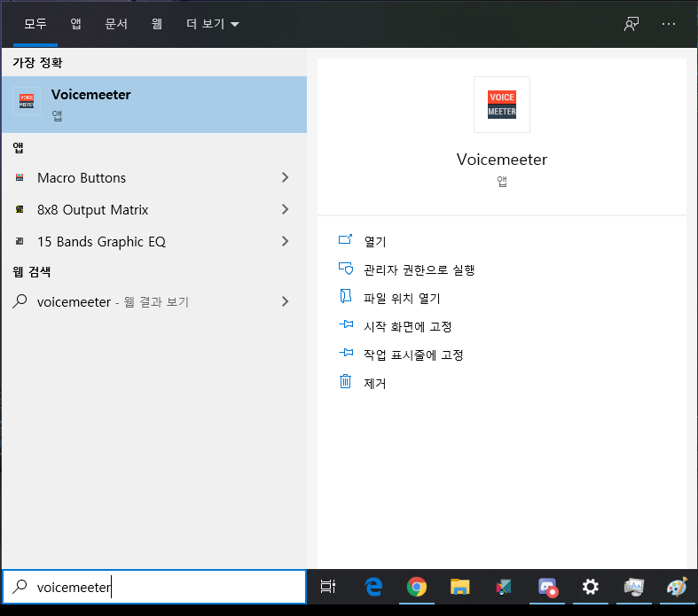Click the large Voicemeeter logo in preview pane

(501, 105)
